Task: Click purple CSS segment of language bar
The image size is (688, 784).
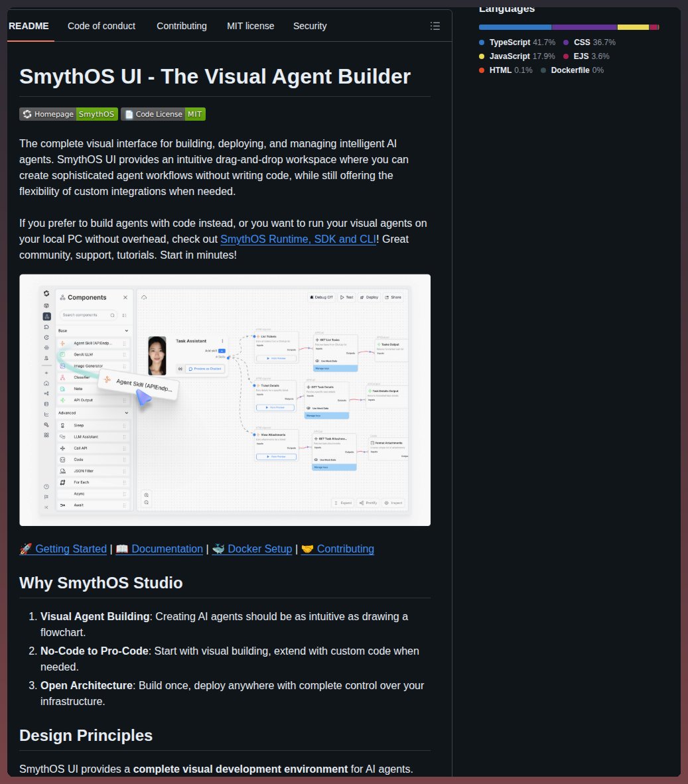Action: 585,27
